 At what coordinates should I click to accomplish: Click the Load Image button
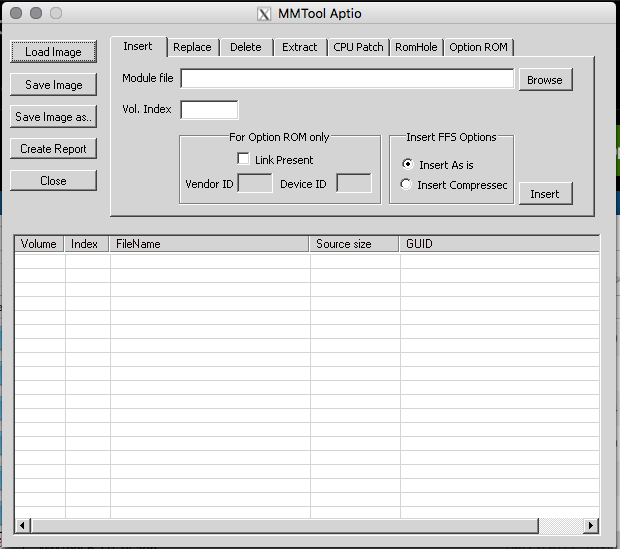53,52
